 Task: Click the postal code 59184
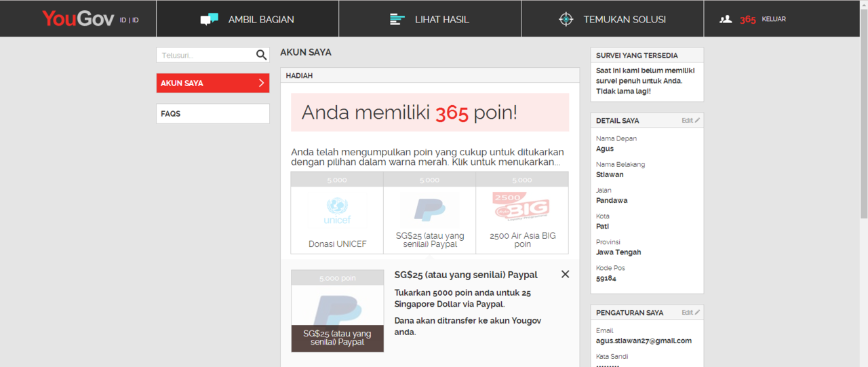(x=606, y=278)
